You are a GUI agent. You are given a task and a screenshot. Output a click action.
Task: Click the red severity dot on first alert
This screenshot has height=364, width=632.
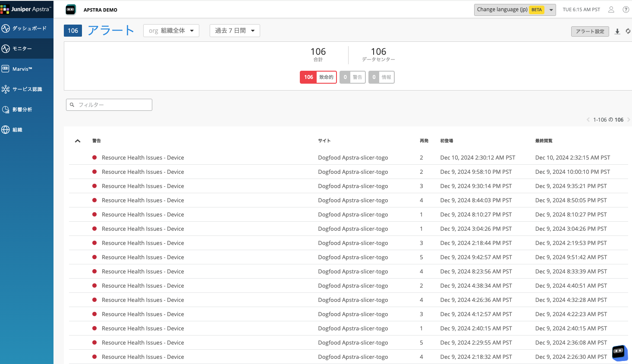tap(94, 158)
